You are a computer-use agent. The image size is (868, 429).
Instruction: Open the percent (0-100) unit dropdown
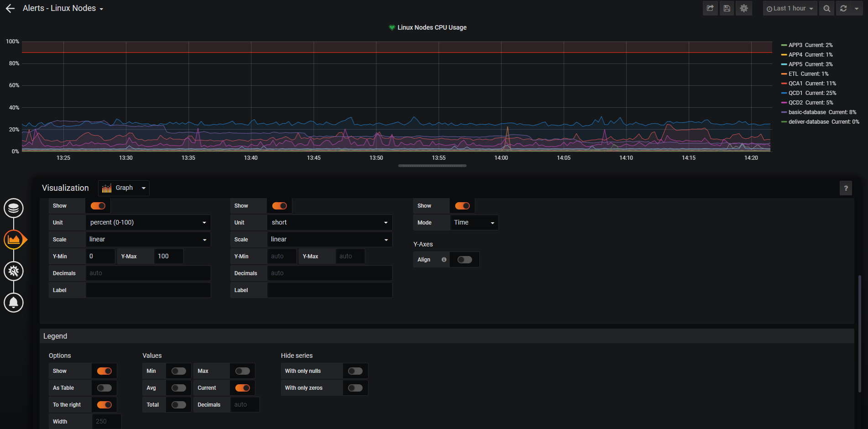[148, 223]
